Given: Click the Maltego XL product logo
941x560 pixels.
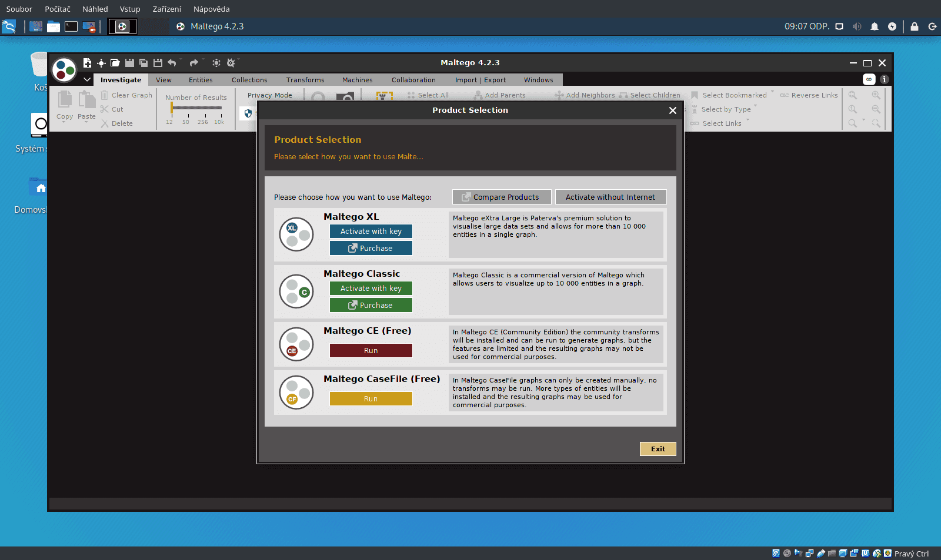Looking at the screenshot, I should [296, 234].
